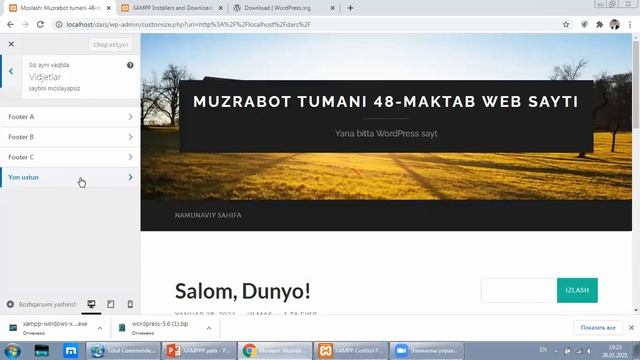This screenshot has width=640, height=360.
Task: Click the green IZLASH search button
Action: click(x=577, y=290)
